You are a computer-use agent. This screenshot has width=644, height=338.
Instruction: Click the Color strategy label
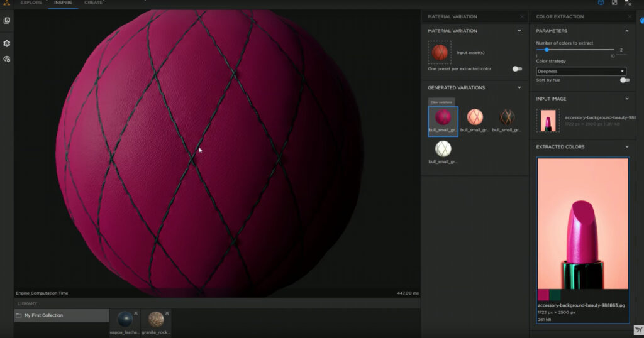(551, 61)
